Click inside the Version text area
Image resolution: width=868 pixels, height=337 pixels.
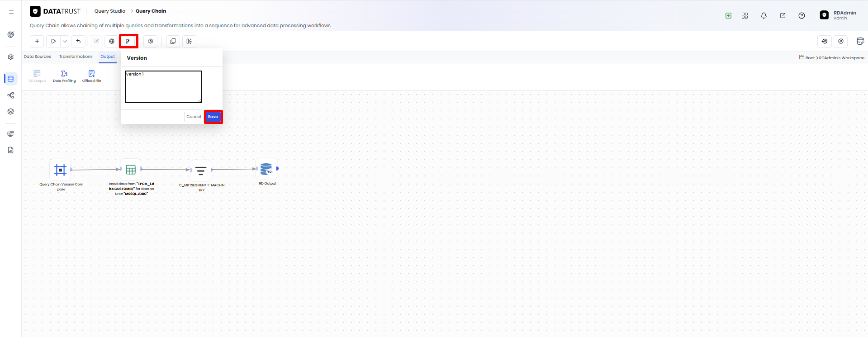point(163,86)
